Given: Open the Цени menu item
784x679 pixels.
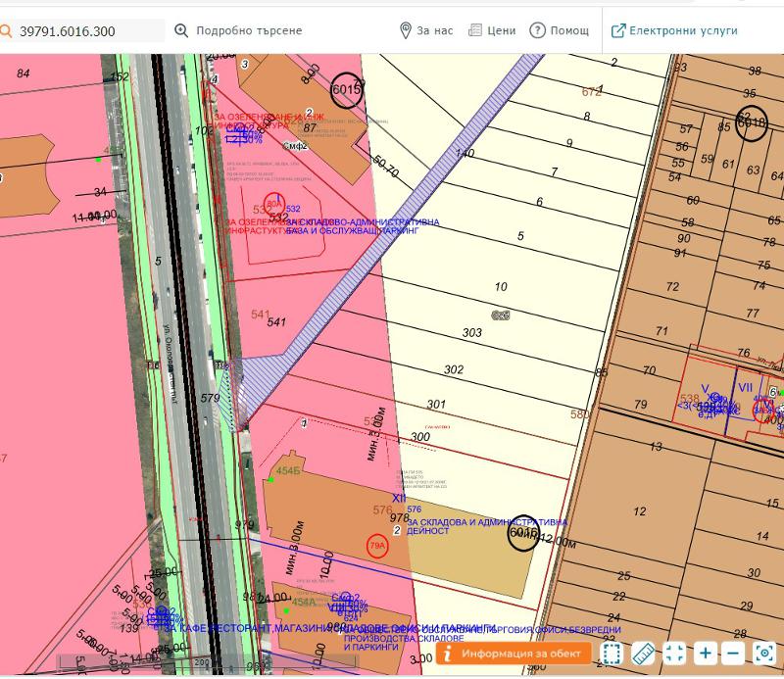Looking at the screenshot, I should pos(491,30).
